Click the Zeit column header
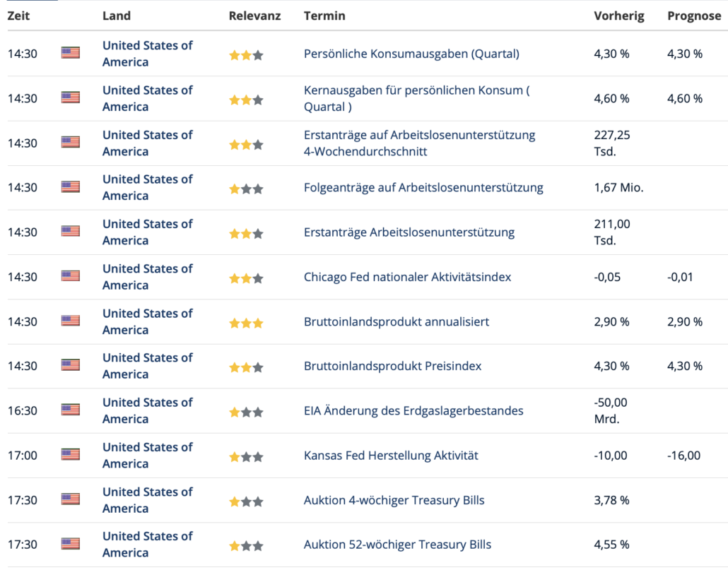The height and width of the screenshot is (570, 728). 18,16
